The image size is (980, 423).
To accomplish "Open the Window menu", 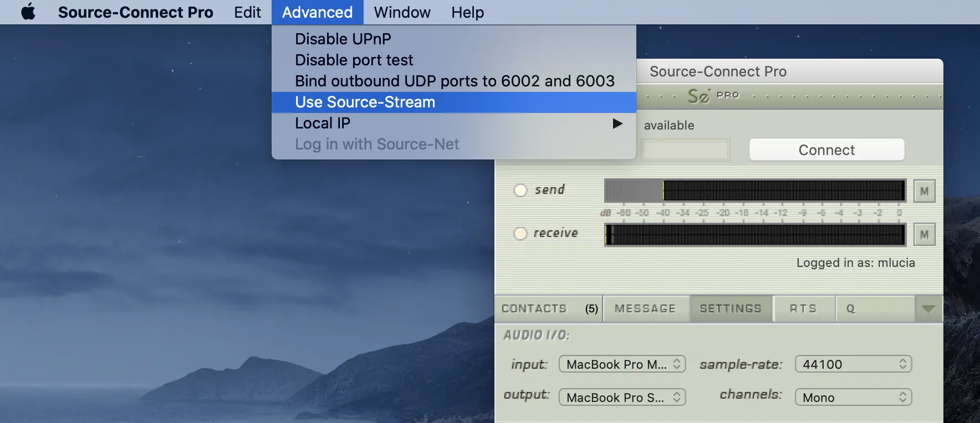I will [402, 12].
